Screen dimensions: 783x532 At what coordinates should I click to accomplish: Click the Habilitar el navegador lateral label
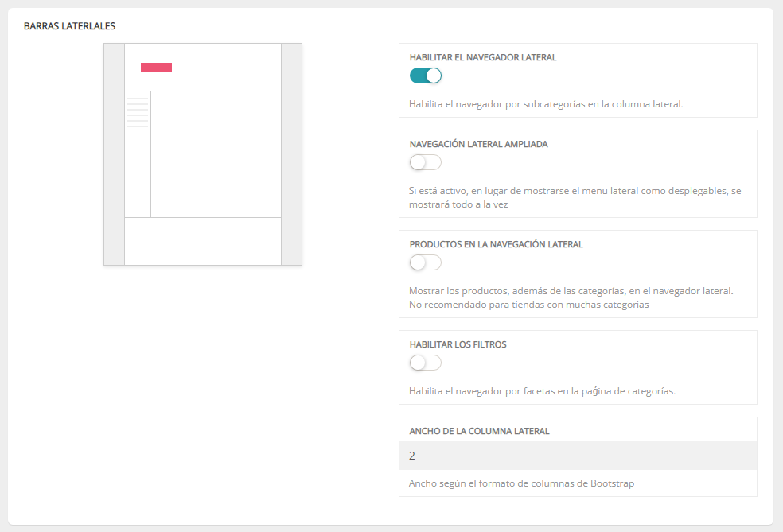pyautogui.click(x=482, y=58)
